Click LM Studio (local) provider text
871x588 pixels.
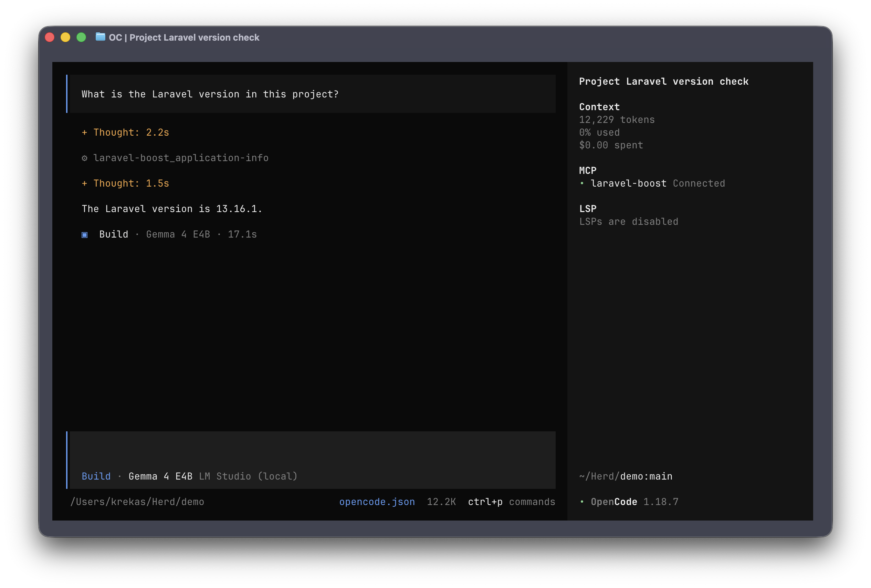coord(248,476)
